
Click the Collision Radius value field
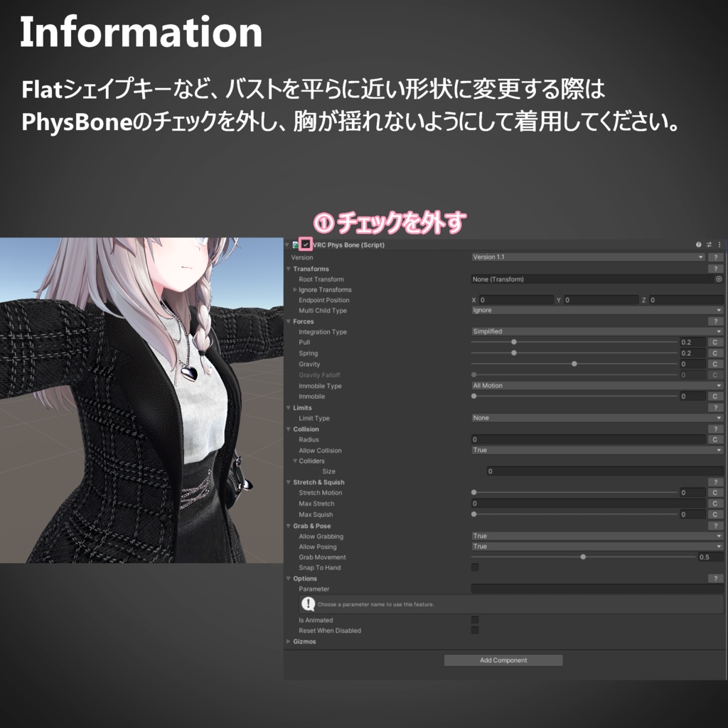click(x=588, y=439)
